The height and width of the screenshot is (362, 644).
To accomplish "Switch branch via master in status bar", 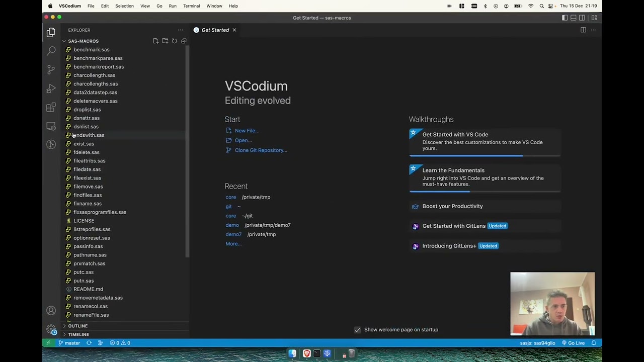I will [x=69, y=343].
